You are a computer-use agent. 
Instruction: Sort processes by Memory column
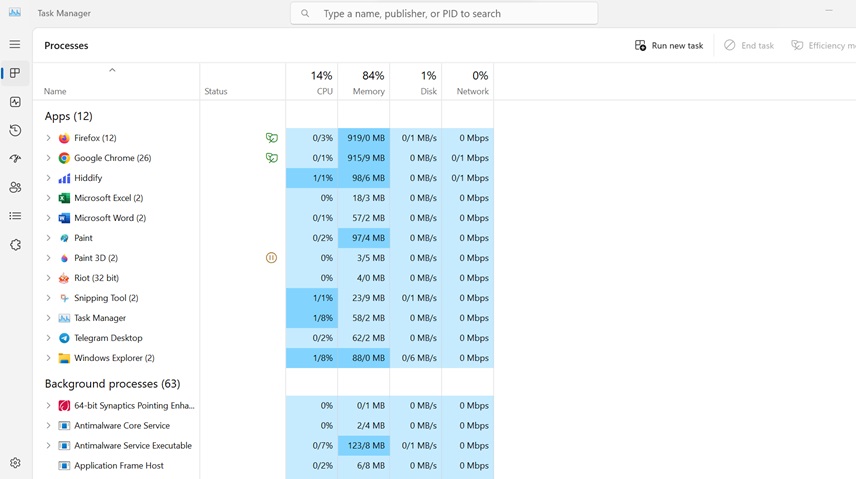point(364,82)
